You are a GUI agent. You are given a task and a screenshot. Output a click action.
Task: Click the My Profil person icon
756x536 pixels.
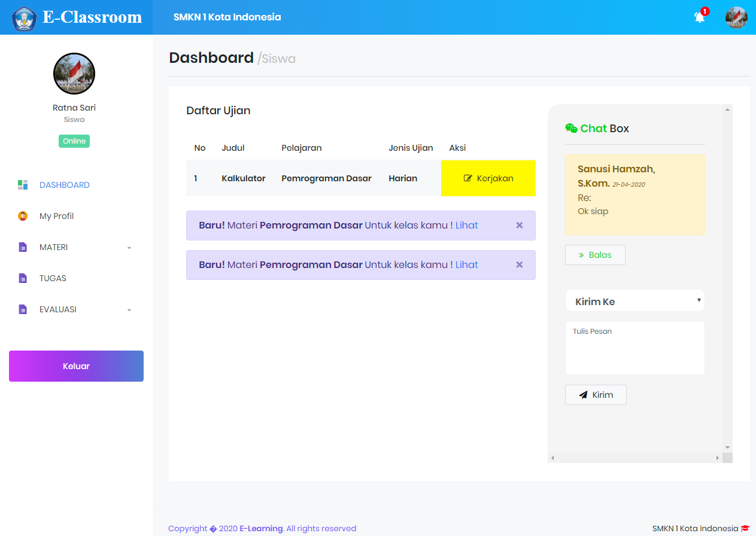(23, 216)
